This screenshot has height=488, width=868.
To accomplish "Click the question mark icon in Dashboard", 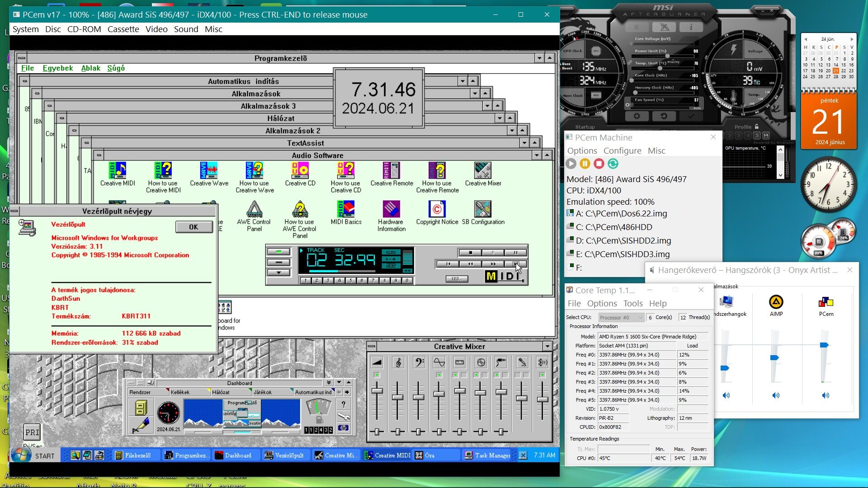I will click(x=344, y=404).
